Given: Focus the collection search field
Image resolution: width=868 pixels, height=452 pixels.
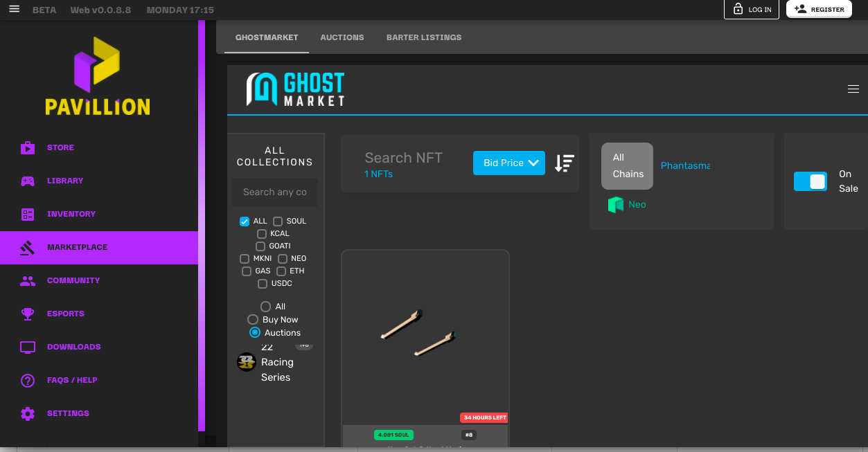Looking at the screenshot, I should [x=275, y=192].
